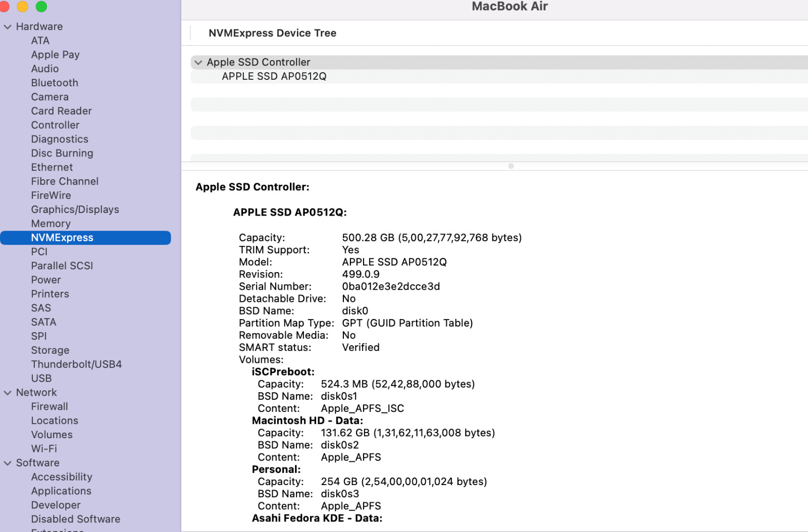The image size is (808, 532).
Task: Collapse the Hardware section chevron
Action: (x=8, y=27)
